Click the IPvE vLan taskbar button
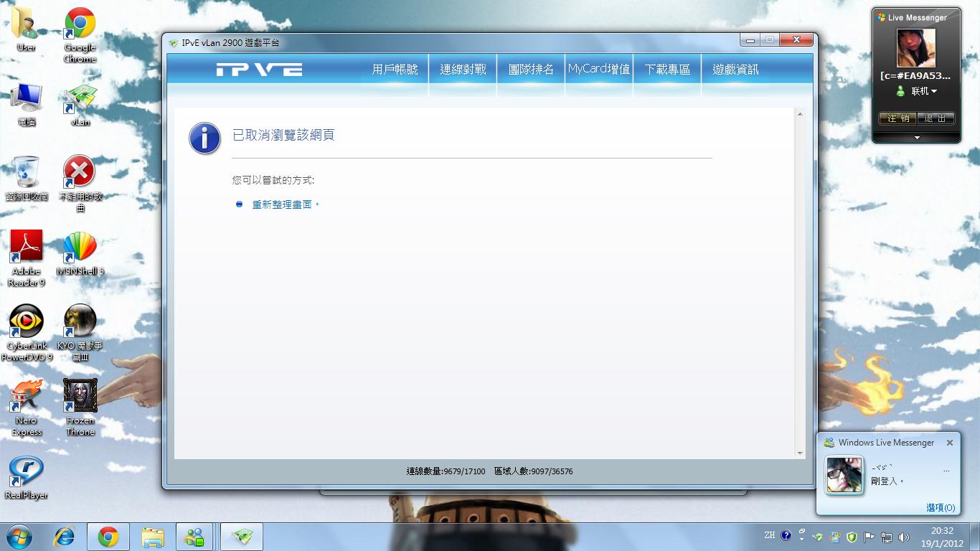Viewport: 980px width, 551px height. (x=242, y=537)
